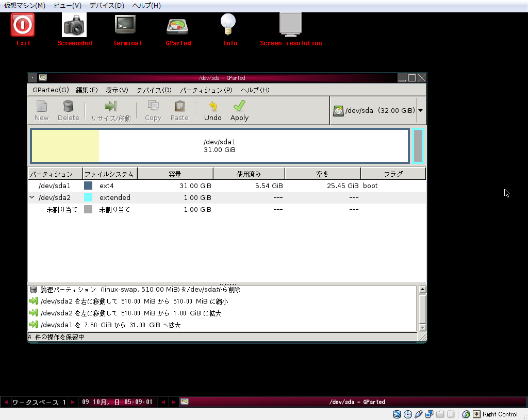Sort by the 空き column header
This screenshot has width=528, height=420.
point(323,174)
